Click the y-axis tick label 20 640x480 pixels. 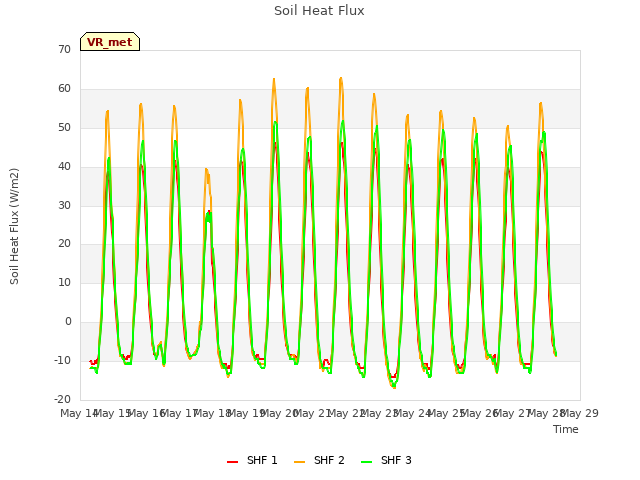[64, 244]
